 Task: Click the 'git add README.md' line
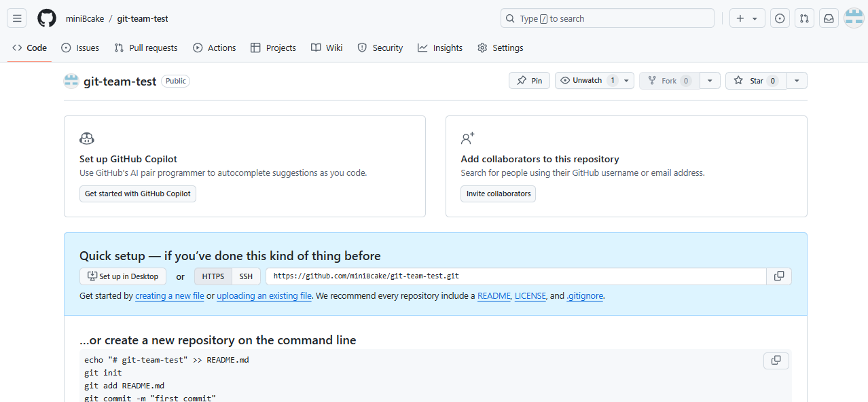click(124, 386)
